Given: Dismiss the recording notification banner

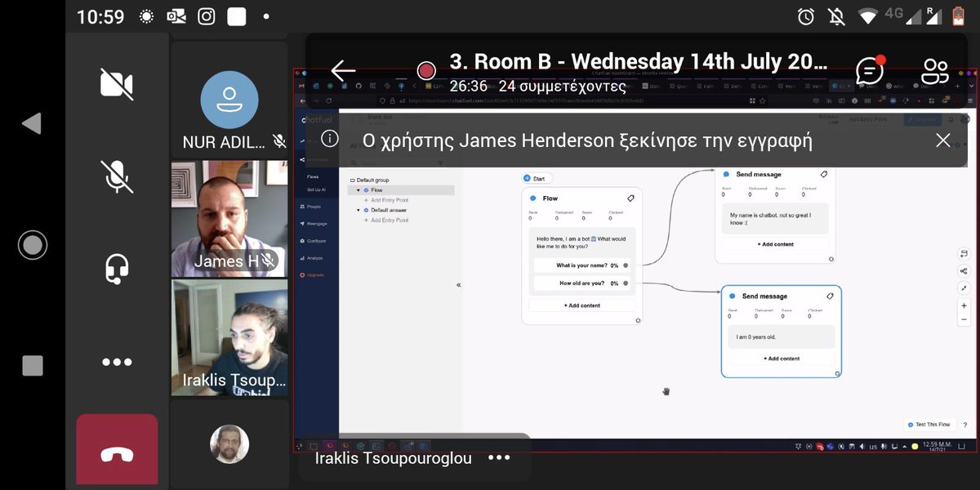Looking at the screenshot, I should (x=942, y=140).
